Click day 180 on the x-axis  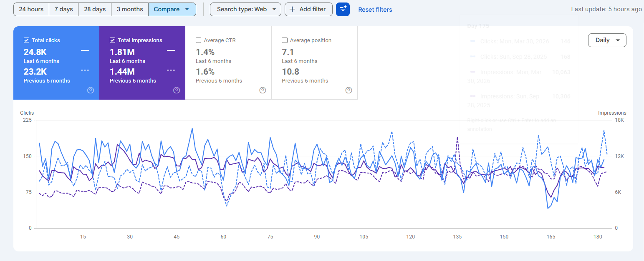pos(598,237)
